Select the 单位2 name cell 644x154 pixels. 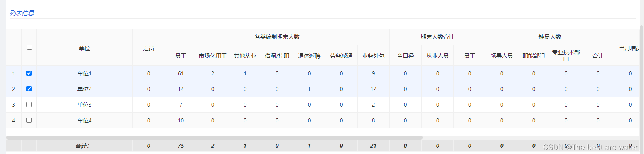84,89
